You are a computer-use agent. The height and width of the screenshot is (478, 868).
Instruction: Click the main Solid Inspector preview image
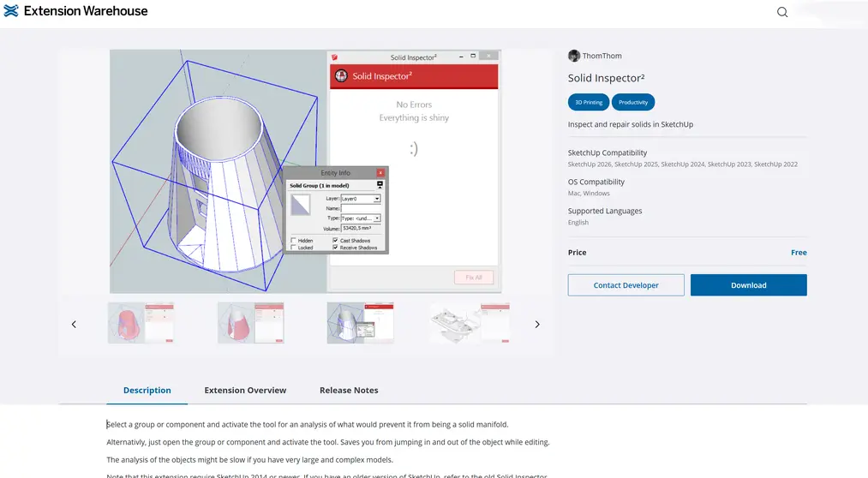tap(306, 171)
